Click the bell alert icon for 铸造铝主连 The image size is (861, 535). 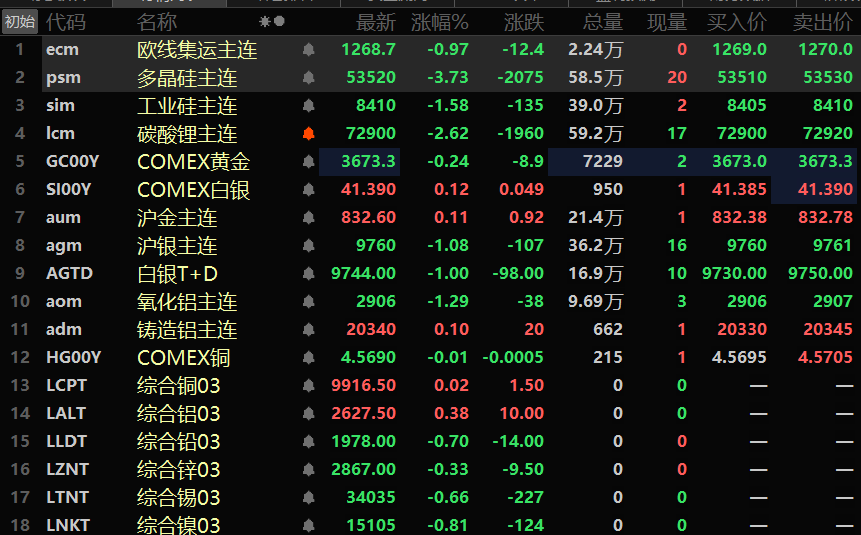tap(309, 330)
